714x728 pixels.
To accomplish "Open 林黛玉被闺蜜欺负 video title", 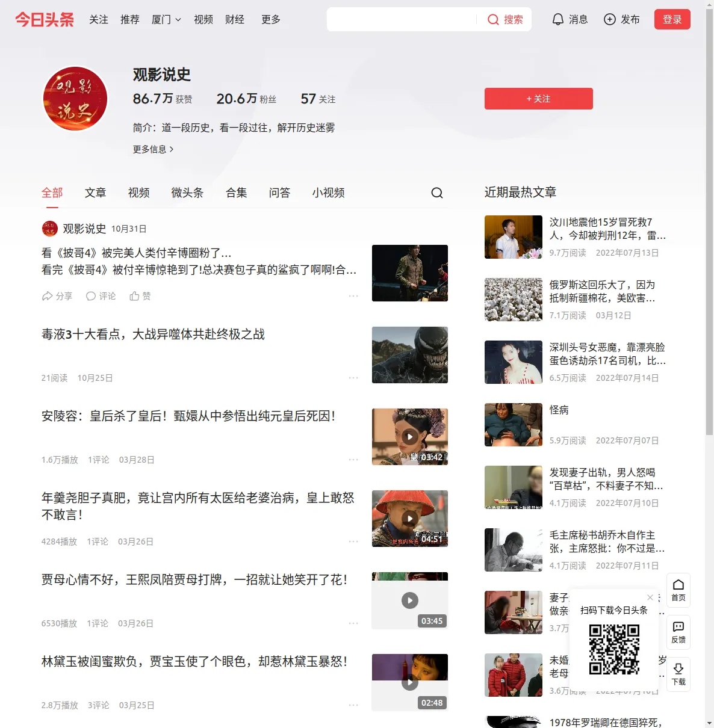I will (x=194, y=662).
